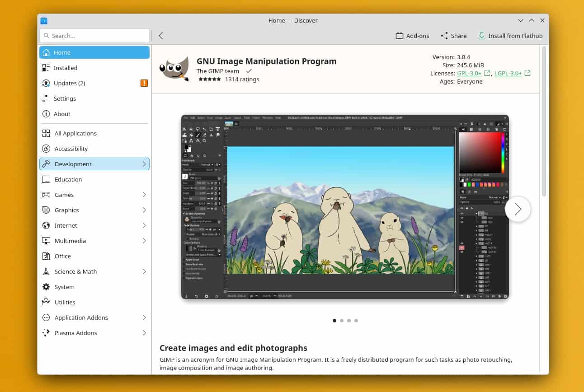Expand the Multimedia category
584x392 pixels.
[144, 241]
